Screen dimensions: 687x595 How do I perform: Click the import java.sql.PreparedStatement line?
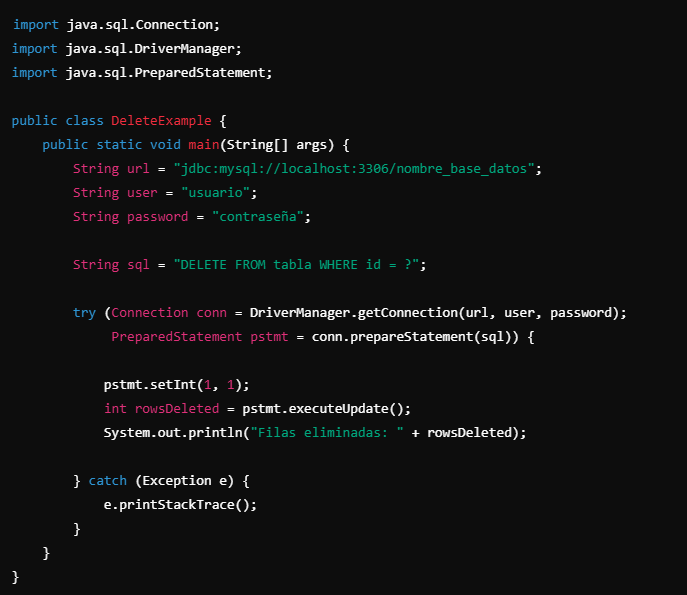click(x=142, y=72)
